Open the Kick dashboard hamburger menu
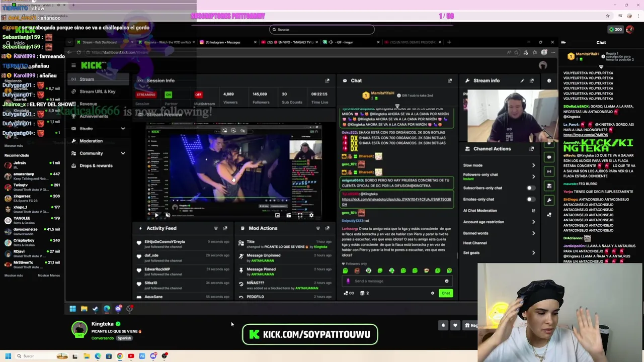The width and height of the screenshot is (644, 362). (73, 65)
